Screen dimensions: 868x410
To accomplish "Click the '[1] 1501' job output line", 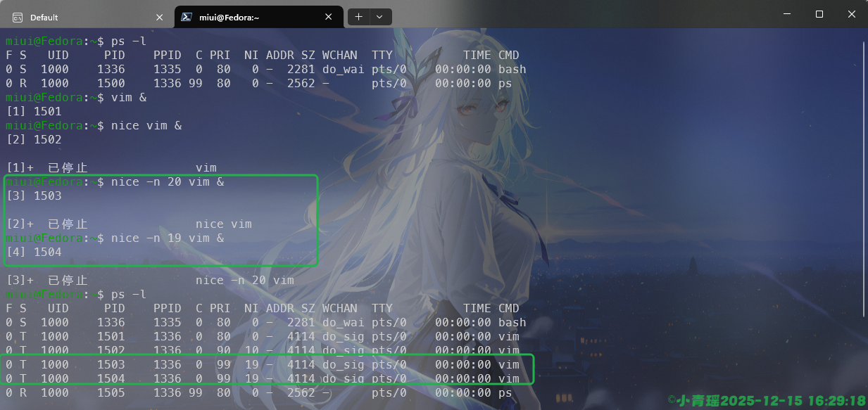I will [x=34, y=111].
